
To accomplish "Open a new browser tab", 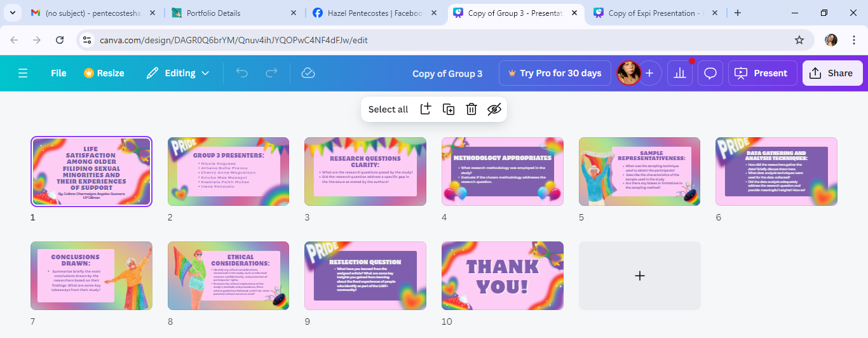I will point(738,13).
